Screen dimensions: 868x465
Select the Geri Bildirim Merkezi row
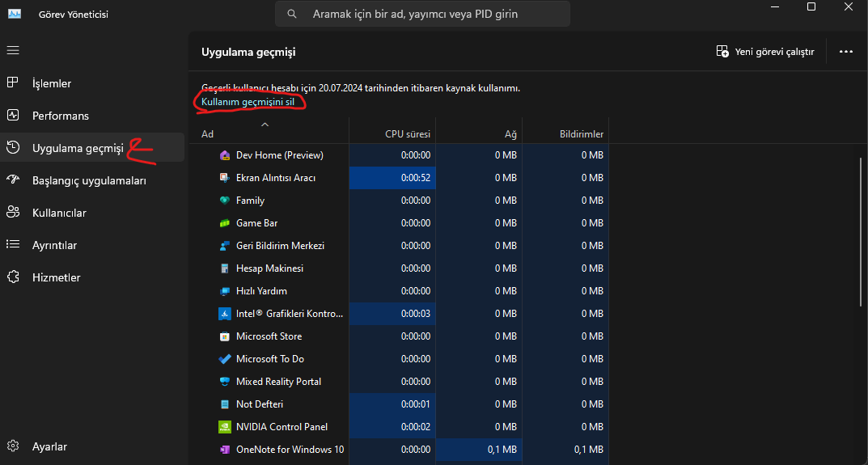click(399, 246)
